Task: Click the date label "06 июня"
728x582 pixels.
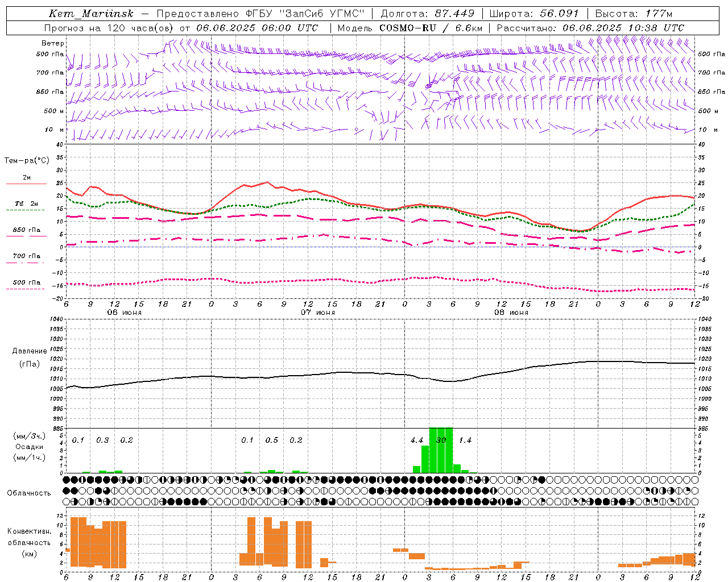Action: (125, 313)
